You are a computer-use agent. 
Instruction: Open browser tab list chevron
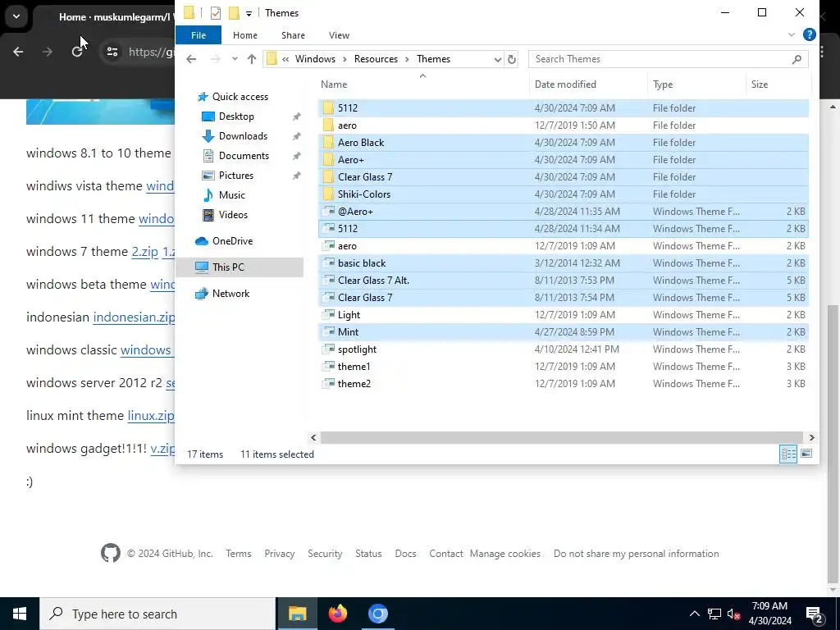coord(16,16)
